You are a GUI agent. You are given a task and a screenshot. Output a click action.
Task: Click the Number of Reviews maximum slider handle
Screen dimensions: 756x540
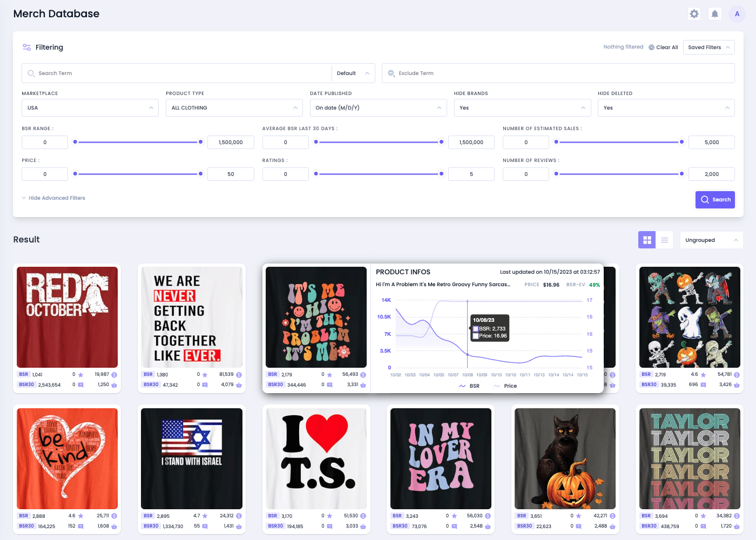(682, 174)
